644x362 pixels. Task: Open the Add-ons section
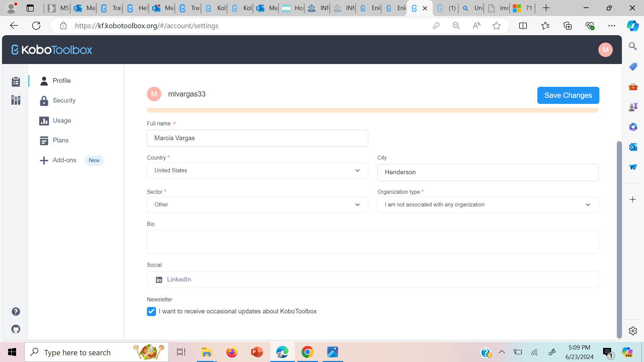[x=64, y=160]
